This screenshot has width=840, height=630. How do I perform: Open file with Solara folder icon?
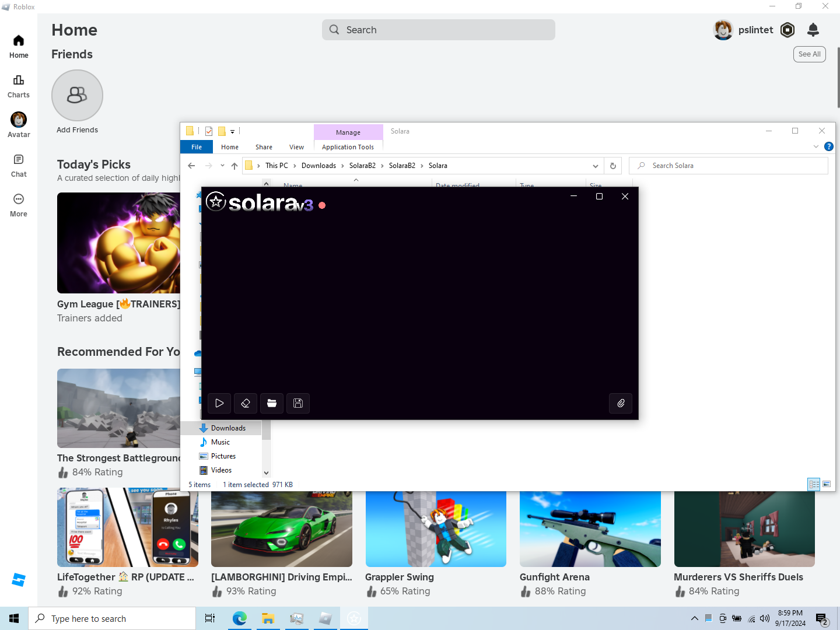click(x=272, y=403)
